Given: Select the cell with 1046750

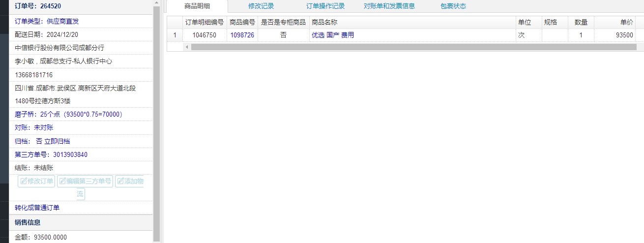Looking at the screenshot, I should [x=204, y=35].
